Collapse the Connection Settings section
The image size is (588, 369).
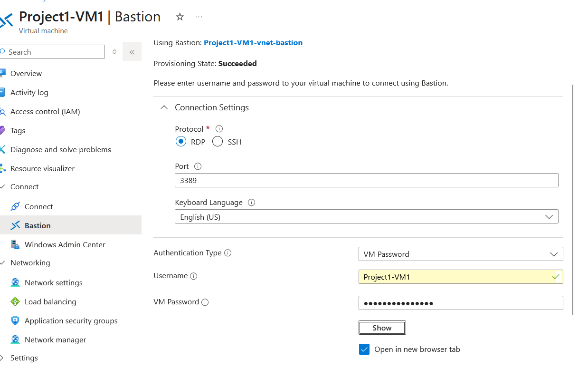pos(164,107)
